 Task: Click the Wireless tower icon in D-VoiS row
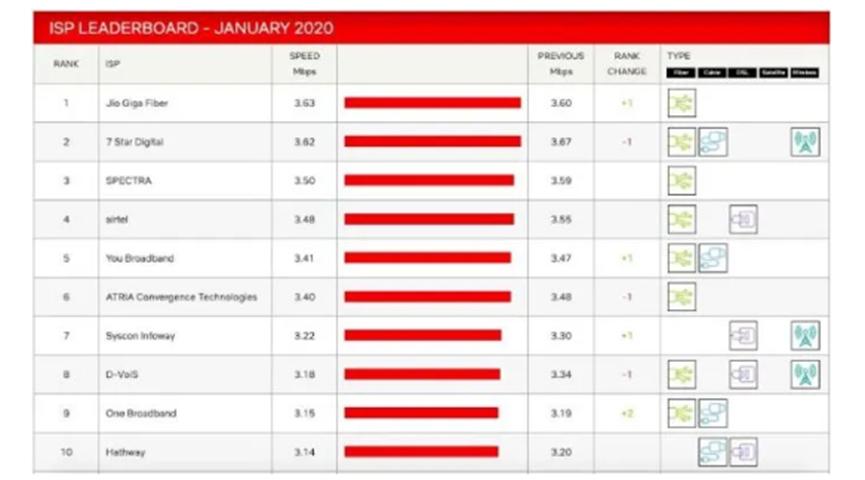pos(805,375)
